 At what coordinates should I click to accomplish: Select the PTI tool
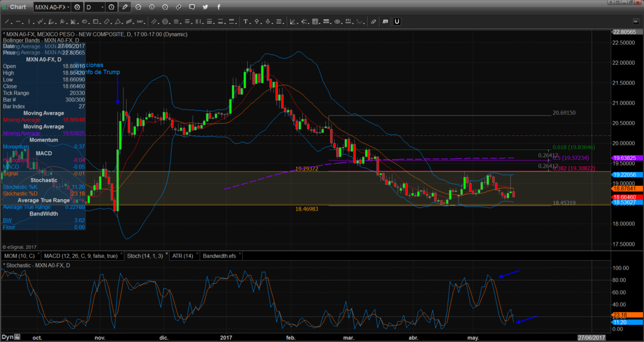(348, 21)
